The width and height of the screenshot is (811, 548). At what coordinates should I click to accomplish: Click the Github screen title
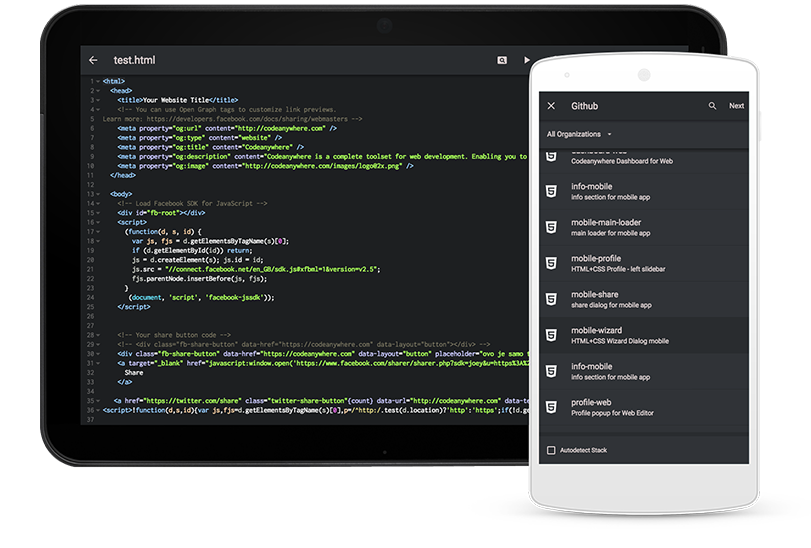[584, 106]
